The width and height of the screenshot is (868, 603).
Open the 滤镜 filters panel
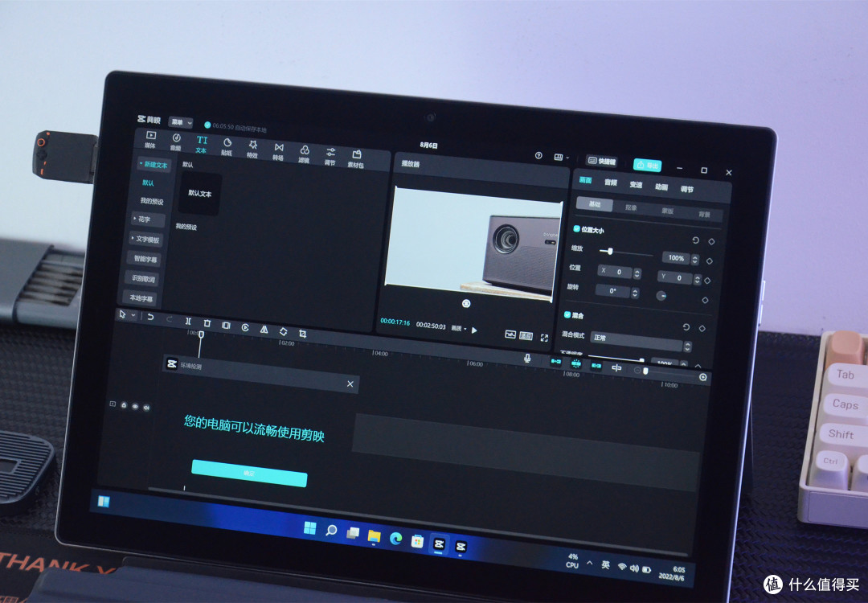click(304, 154)
